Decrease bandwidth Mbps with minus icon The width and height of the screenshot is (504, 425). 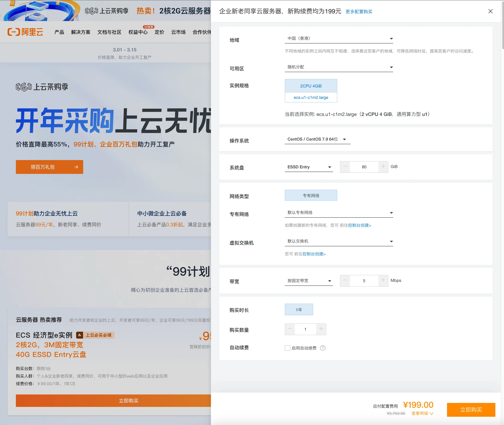pyautogui.click(x=345, y=280)
